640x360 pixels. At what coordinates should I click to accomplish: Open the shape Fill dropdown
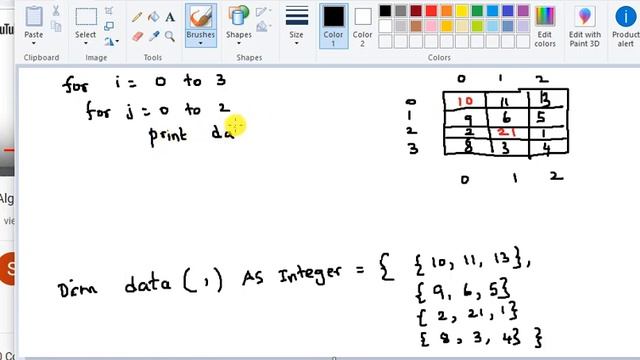pyautogui.click(x=263, y=27)
